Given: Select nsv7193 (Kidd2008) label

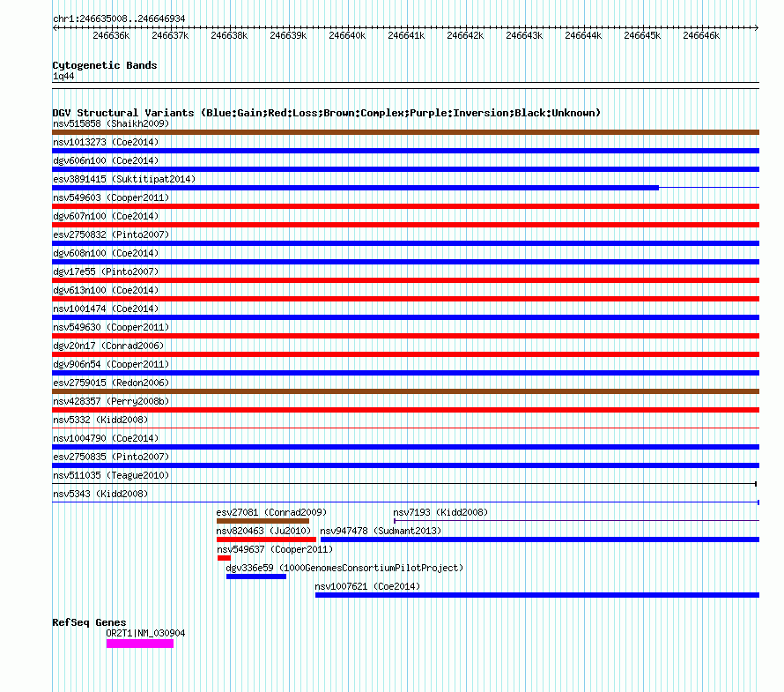Looking at the screenshot, I should (x=440, y=512).
